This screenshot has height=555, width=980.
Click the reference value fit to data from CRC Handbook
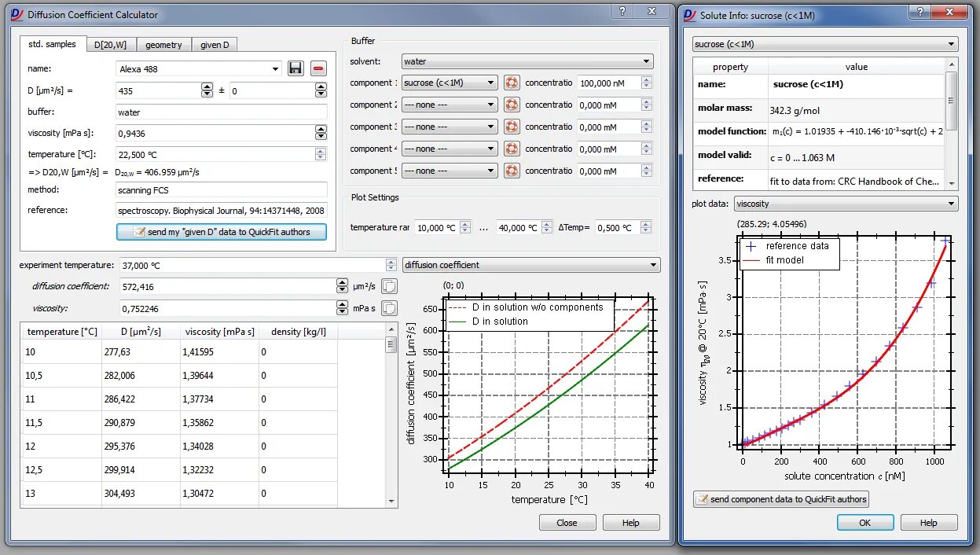tap(855, 181)
